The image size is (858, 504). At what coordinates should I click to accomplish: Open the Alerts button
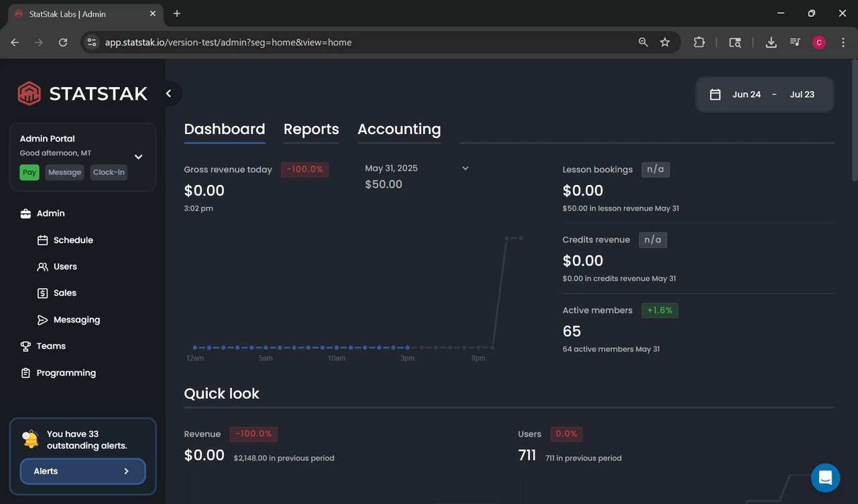pos(82,471)
